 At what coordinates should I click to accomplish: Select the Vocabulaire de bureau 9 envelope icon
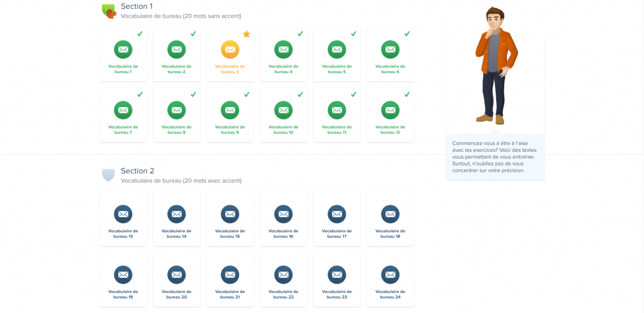(x=230, y=110)
